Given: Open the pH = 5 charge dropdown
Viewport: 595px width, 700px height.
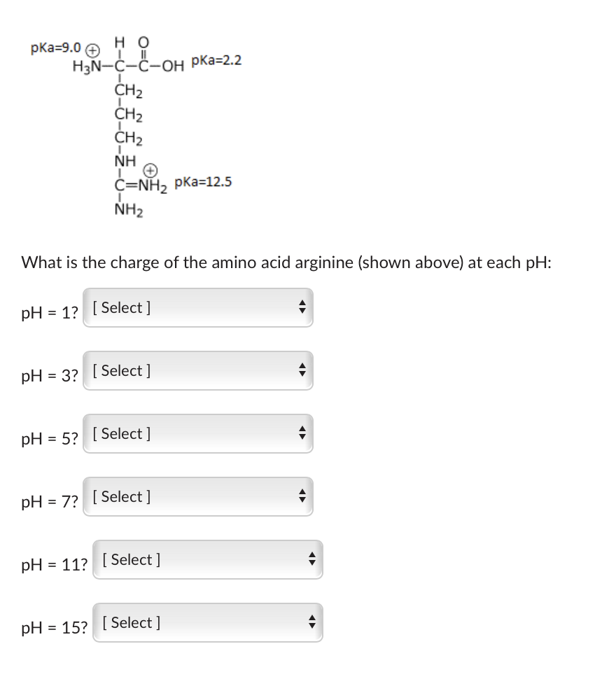Looking at the screenshot, I should (197, 433).
